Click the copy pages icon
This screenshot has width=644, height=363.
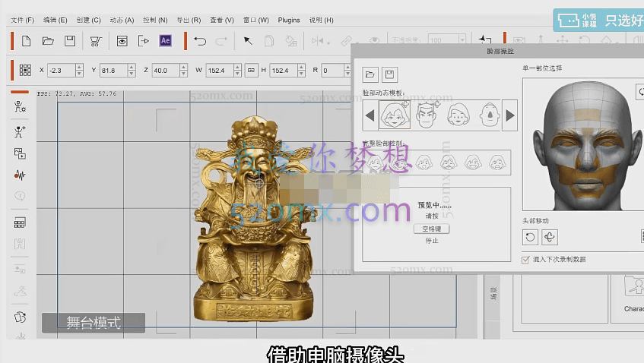point(269,41)
